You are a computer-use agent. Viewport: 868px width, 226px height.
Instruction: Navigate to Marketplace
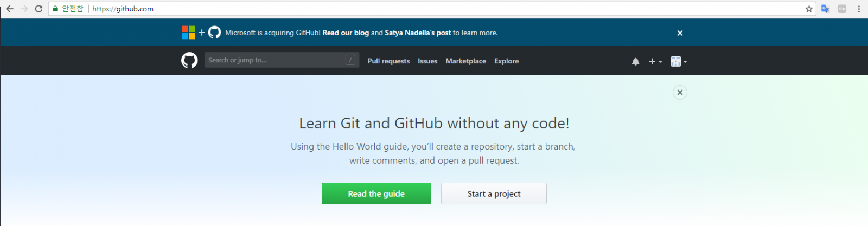465,61
